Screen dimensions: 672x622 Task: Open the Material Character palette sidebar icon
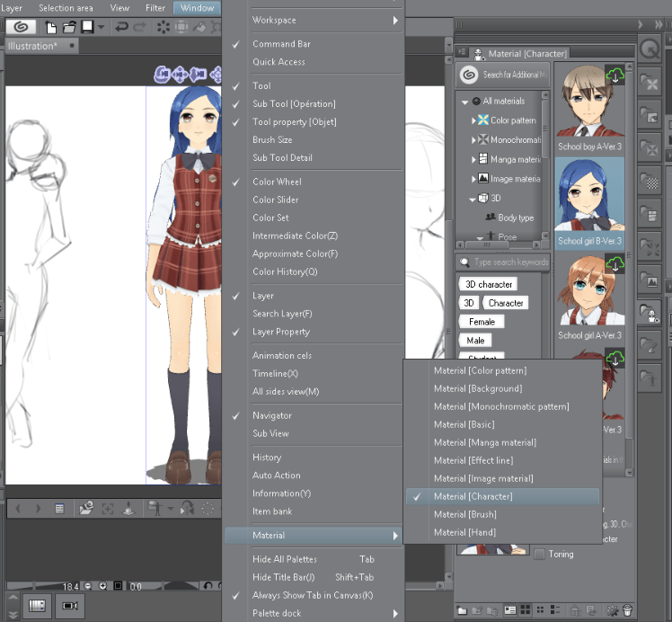tap(650, 314)
